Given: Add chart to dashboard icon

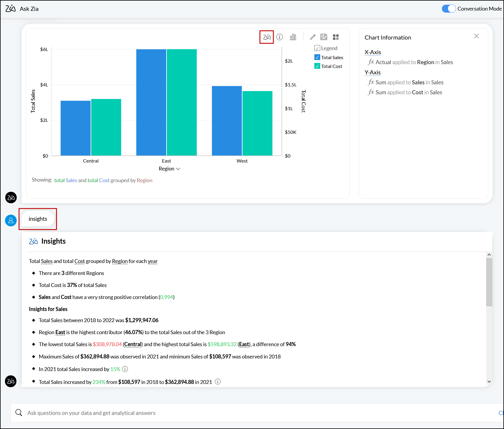Looking at the screenshot, I should (x=336, y=37).
